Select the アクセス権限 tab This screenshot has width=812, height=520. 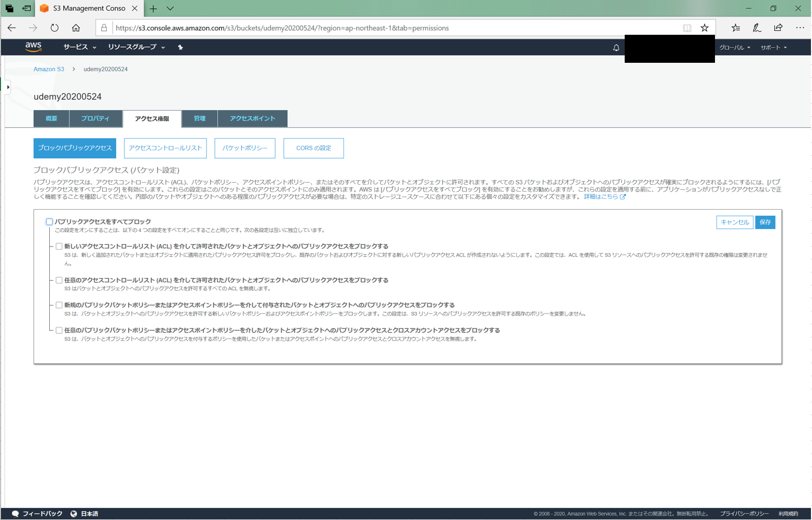coord(152,119)
